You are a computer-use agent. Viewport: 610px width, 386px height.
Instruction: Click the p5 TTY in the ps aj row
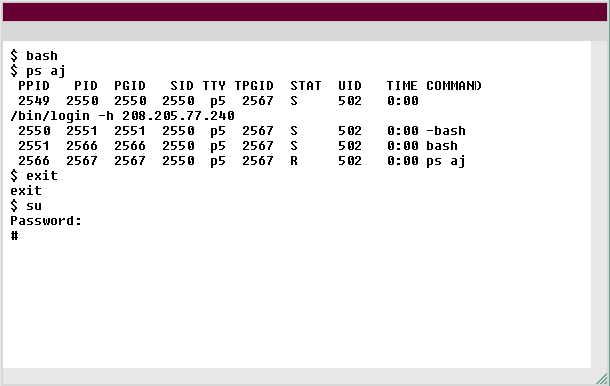tap(218, 161)
